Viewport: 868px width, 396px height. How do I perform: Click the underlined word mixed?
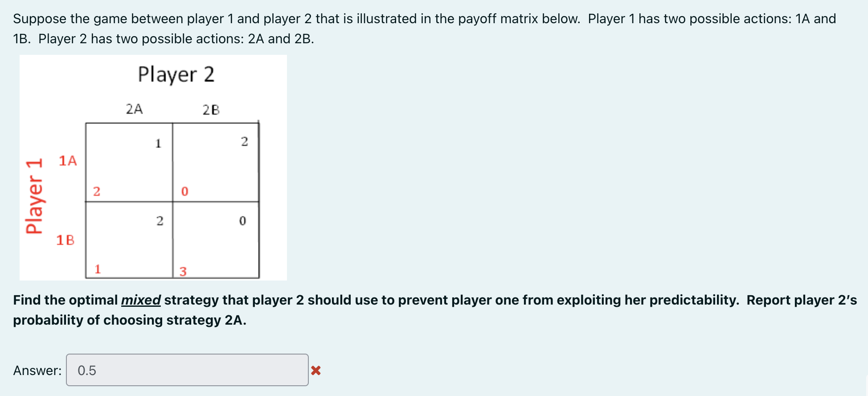pos(140,300)
